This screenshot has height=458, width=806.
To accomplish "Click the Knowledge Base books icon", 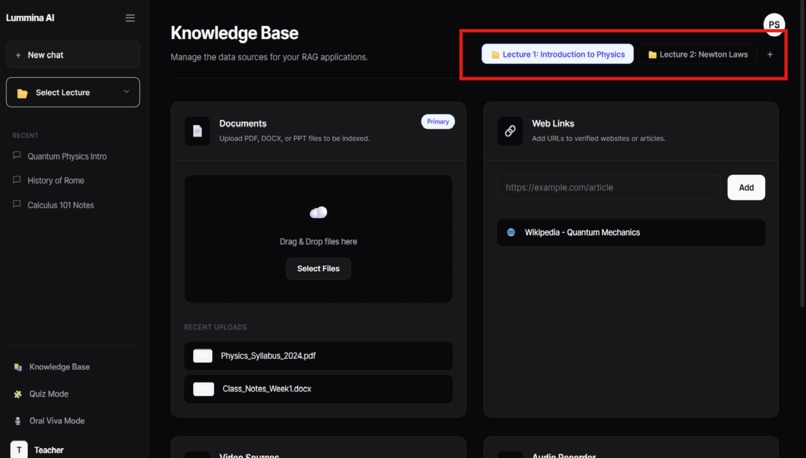I will pos(18,367).
